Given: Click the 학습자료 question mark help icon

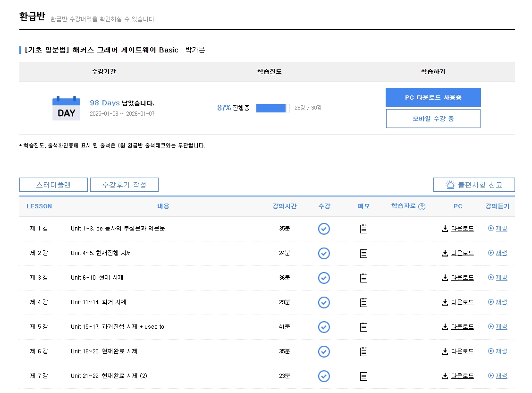Looking at the screenshot, I should [x=422, y=206].
